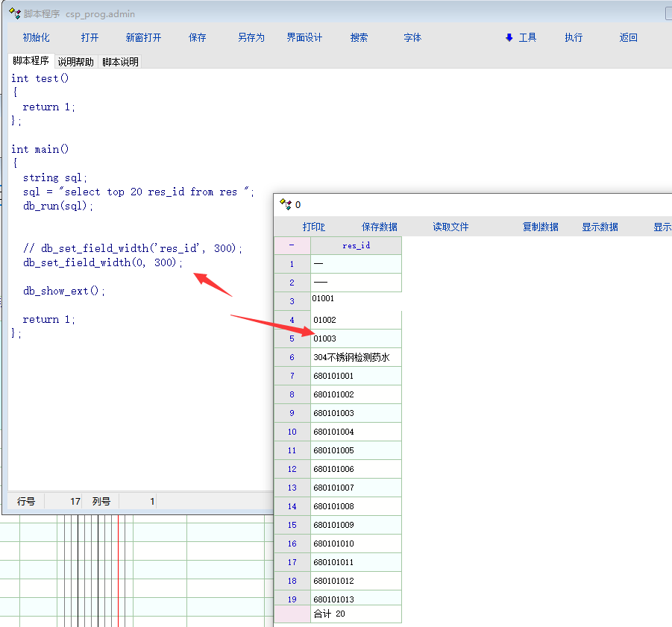Choose 另存为 to save as
This screenshot has height=627, width=672.
tap(251, 37)
